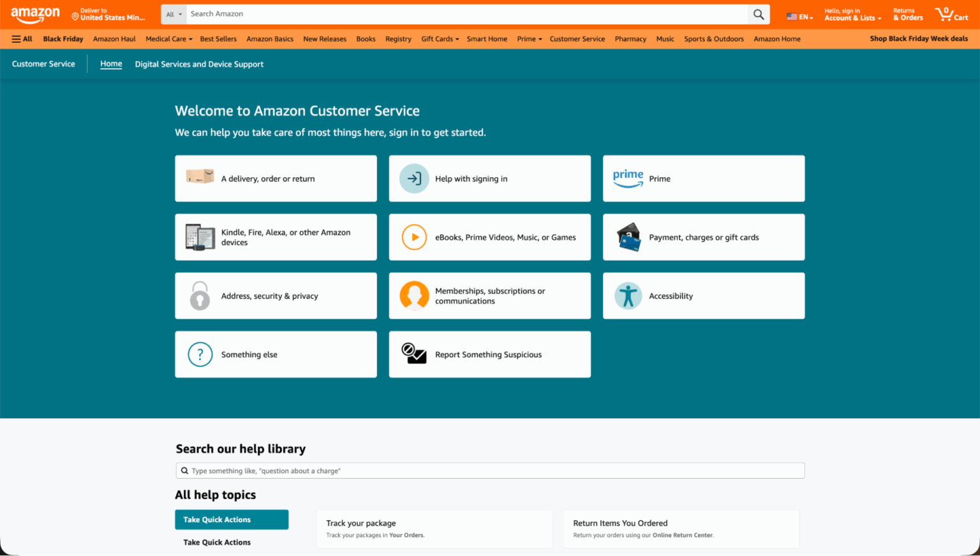Click the sign-in arrow icon for signing help
This screenshot has height=556, width=980.
point(414,178)
